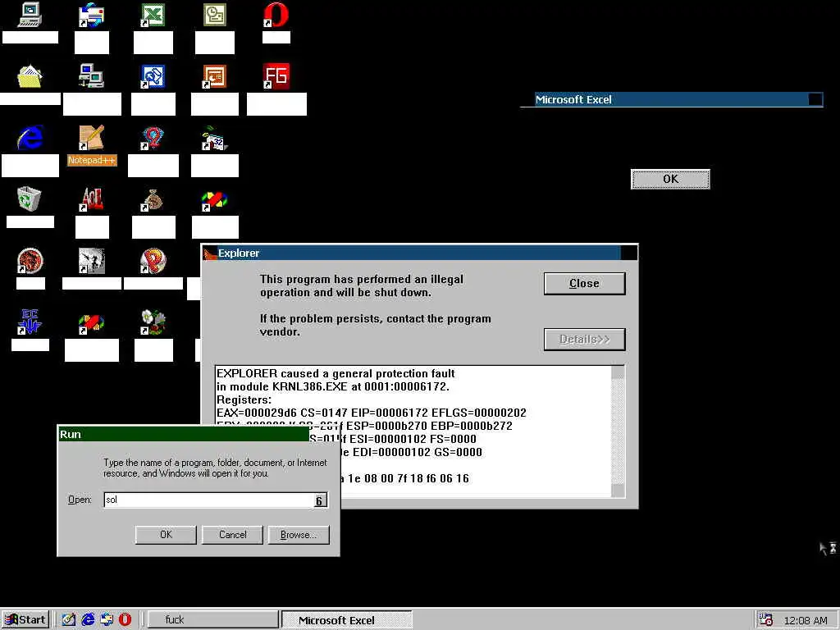Click OK in the Microsoft Excel dialog

(x=671, y=179)
